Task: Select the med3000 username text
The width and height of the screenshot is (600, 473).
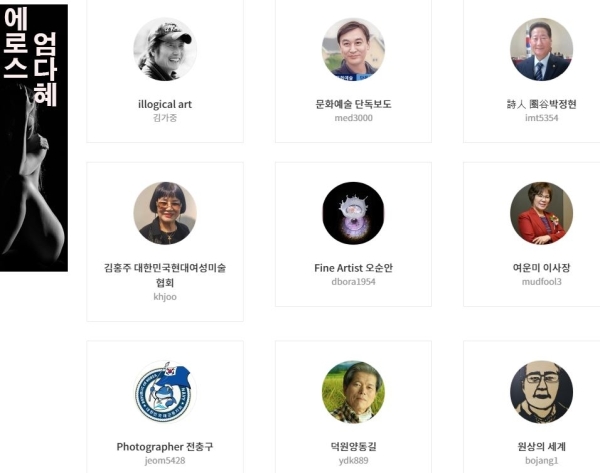Action: point(353,118)
